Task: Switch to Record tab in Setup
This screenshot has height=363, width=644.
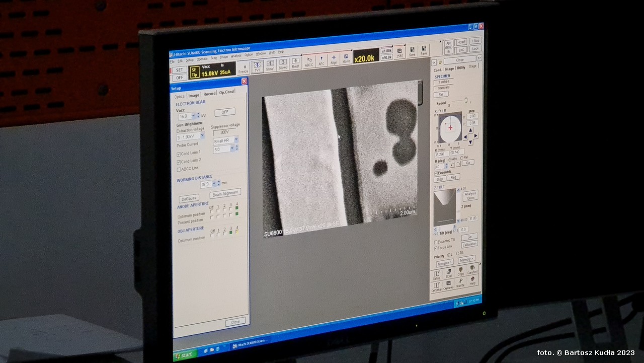Action: pos(209,94)
